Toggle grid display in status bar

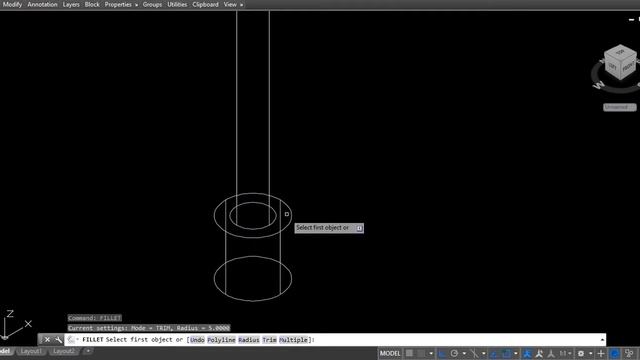(409, 353)
